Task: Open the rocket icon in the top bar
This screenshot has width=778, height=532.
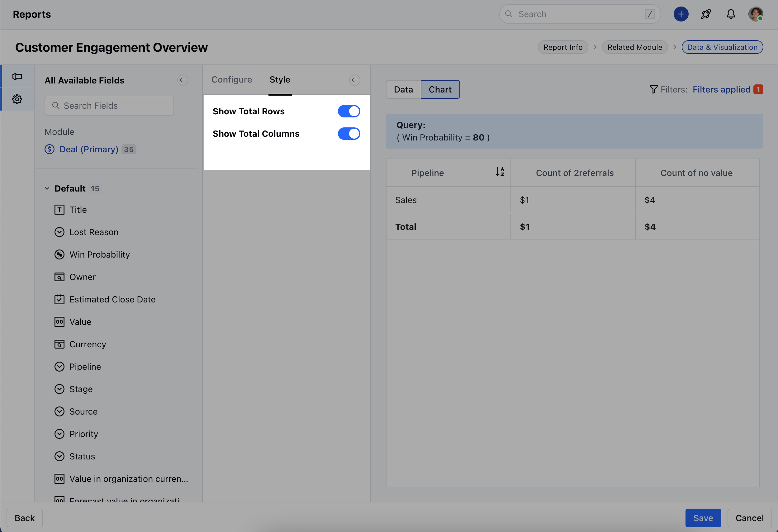Action: (706, 14)
